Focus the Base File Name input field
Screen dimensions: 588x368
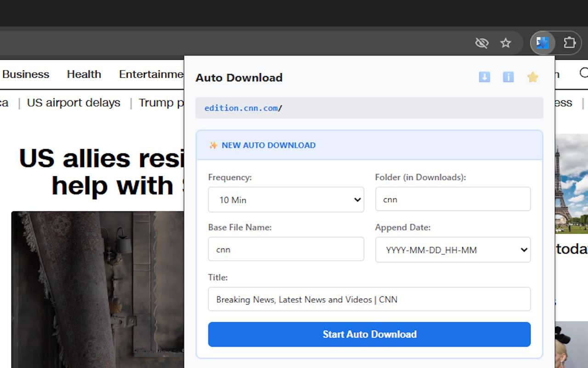[x=286, y=249]
